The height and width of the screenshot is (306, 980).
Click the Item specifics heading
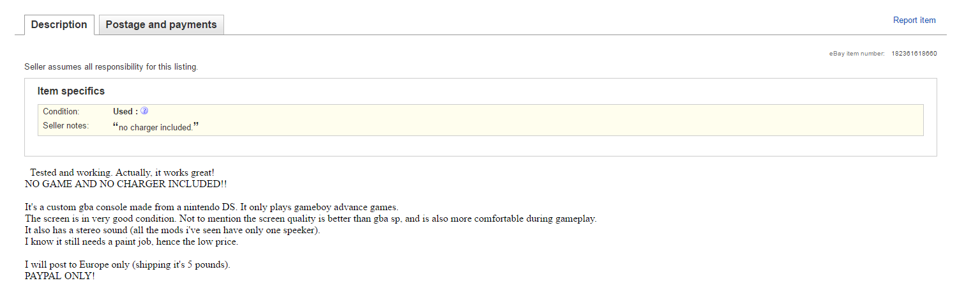tap(71, 91)
